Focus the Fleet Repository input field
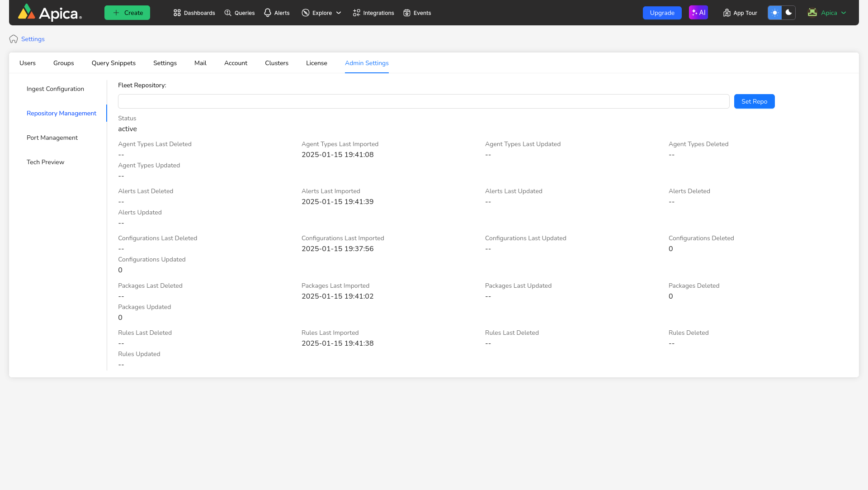868x490 pixels. click(423, 101)
